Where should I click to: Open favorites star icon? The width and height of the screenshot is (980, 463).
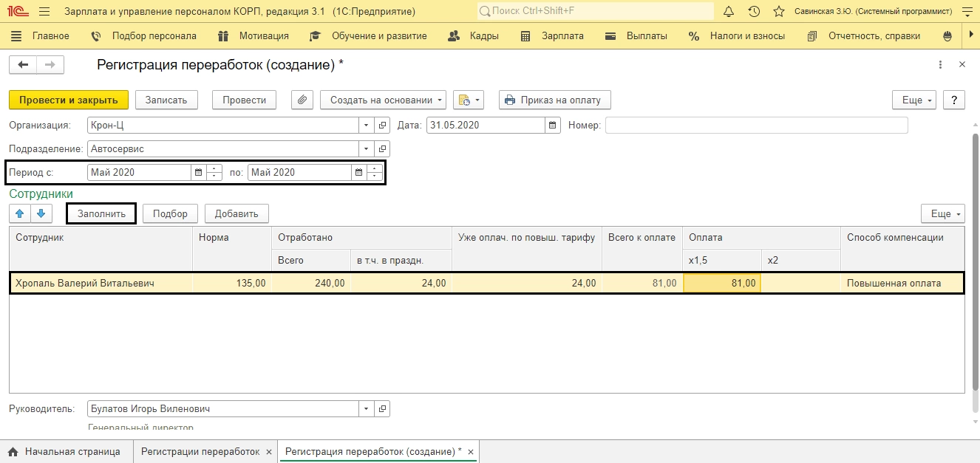[778, 12]
